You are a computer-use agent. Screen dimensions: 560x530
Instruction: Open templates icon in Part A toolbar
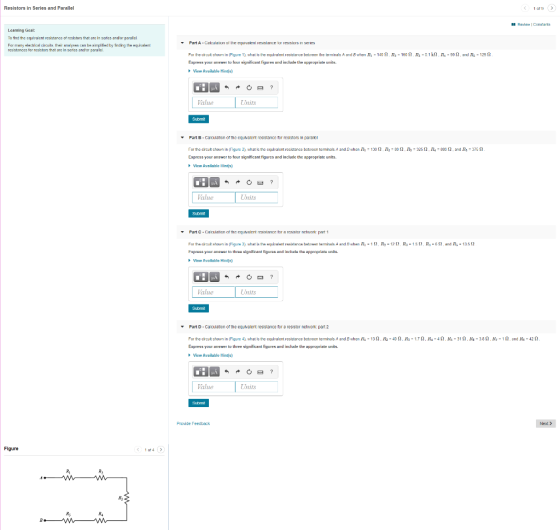pos(201,88)
